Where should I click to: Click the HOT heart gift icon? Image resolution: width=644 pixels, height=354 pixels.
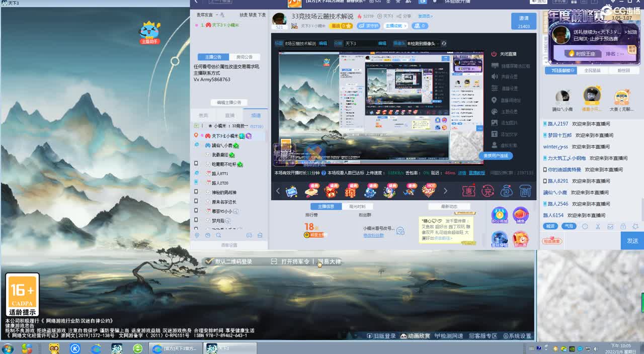(x=429, y=190)
